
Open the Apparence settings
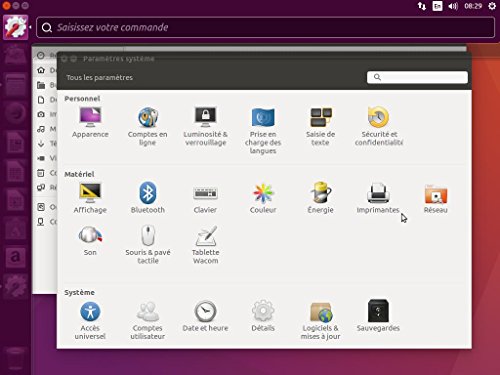90,122
